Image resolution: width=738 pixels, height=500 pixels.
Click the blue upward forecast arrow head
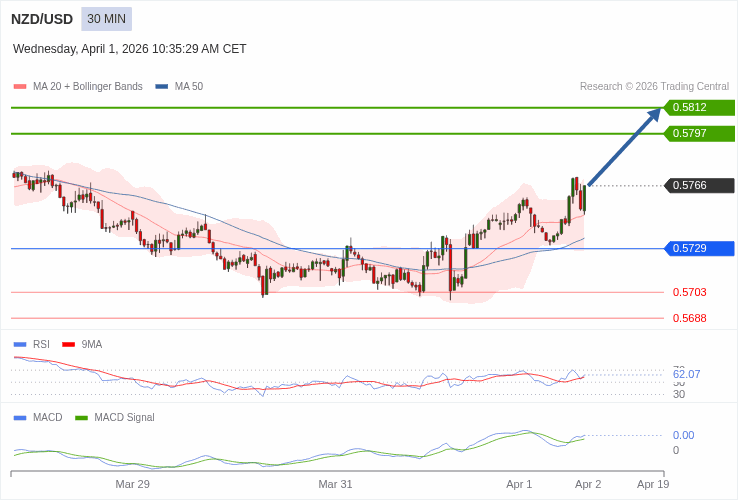pyautogui.click(x=654, y=115)
